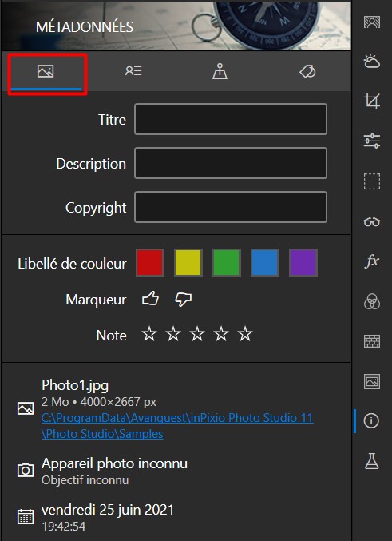Click the image file icon beside Photo1.jpg

pos(26,408)
